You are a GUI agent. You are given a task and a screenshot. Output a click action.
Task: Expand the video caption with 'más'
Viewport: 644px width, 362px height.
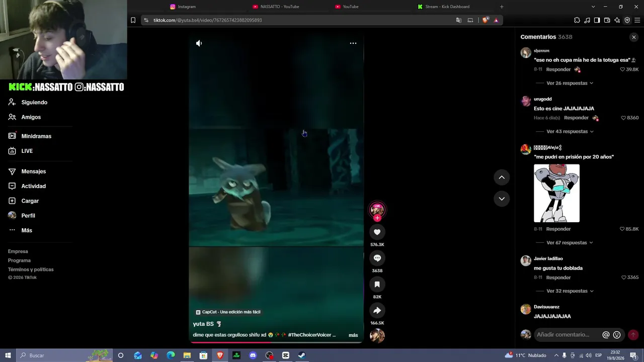tap(353, 335)
